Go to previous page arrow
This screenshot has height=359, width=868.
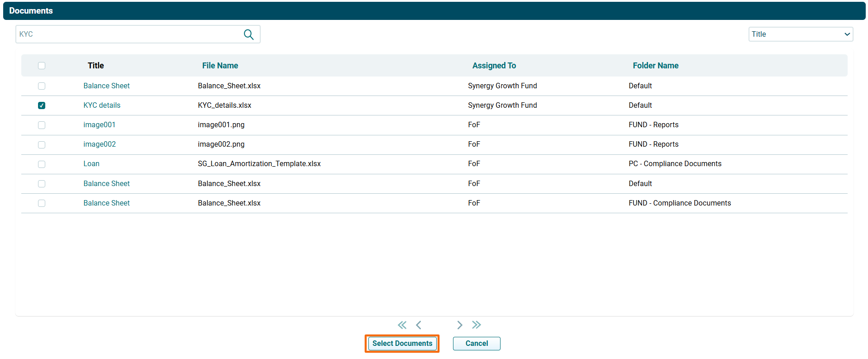point(419,325)
